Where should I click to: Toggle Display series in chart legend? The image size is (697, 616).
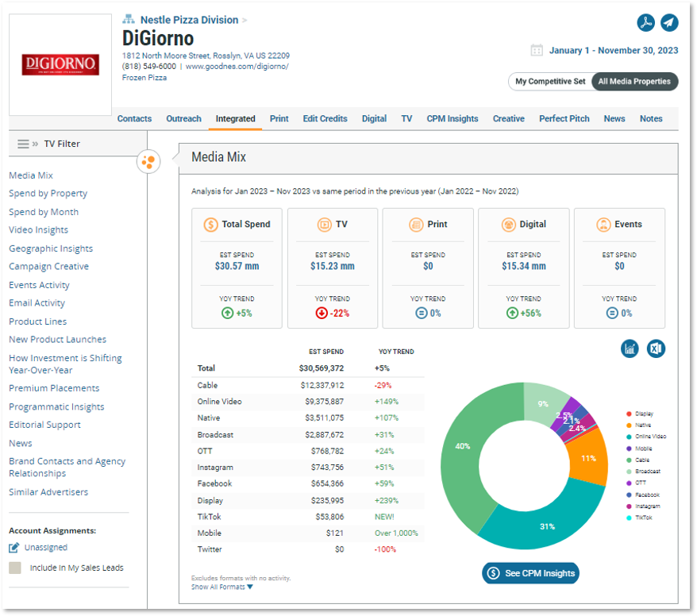coord(640,414)
